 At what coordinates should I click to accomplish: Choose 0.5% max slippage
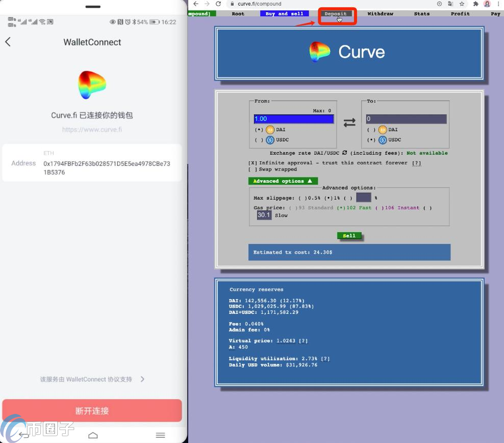[303, 198]
